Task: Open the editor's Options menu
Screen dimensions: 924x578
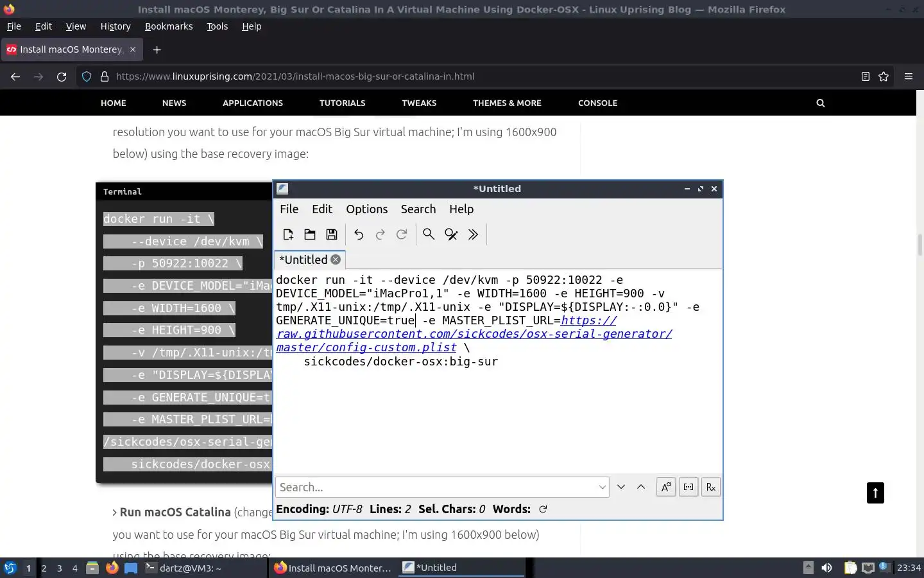Action: [x=367, y=209]
